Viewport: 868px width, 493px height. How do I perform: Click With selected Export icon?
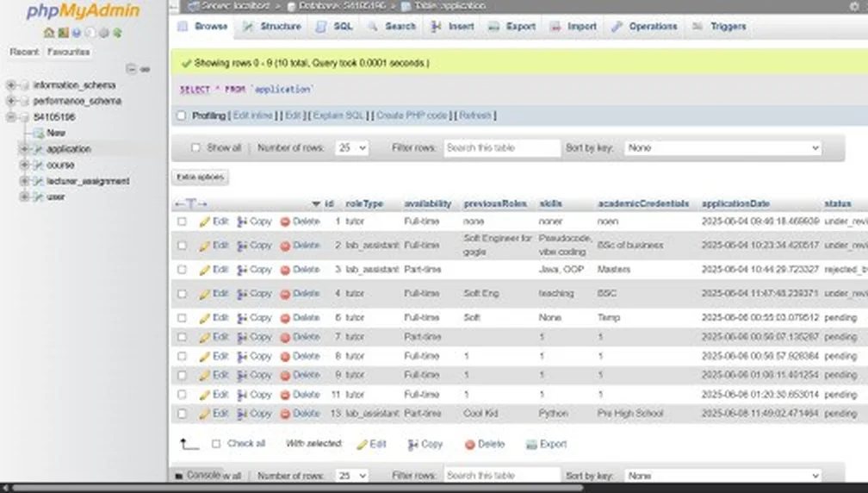[531, 444]
